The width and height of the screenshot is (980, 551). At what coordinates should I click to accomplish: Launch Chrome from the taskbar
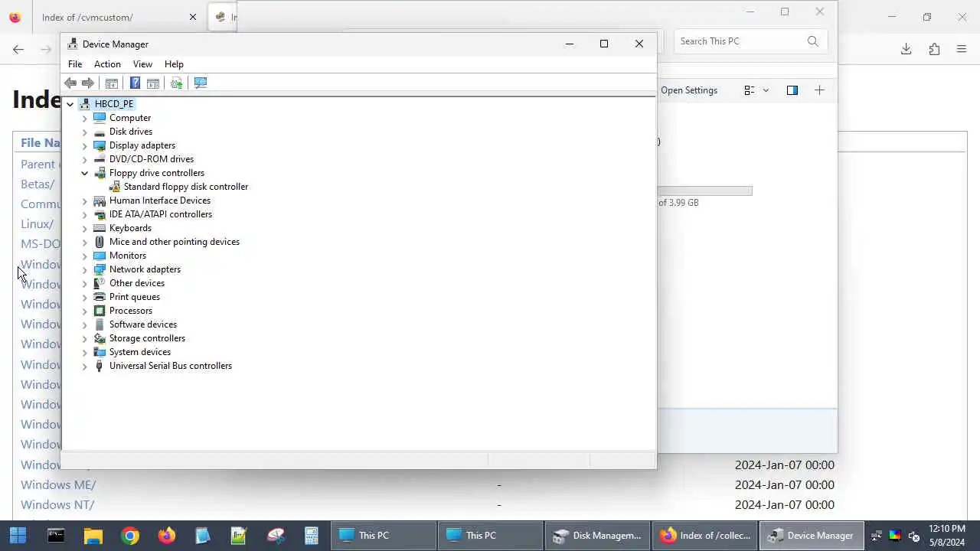130,535
